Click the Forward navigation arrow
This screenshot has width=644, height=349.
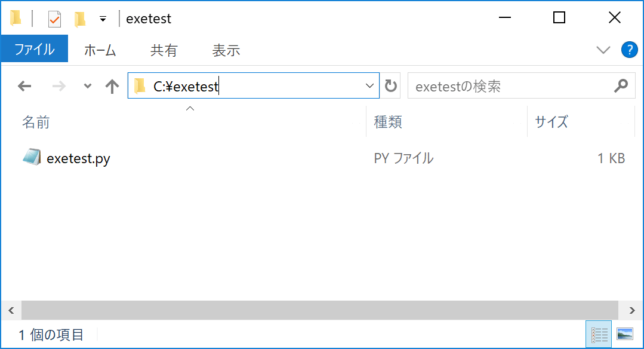coord(59,87)
